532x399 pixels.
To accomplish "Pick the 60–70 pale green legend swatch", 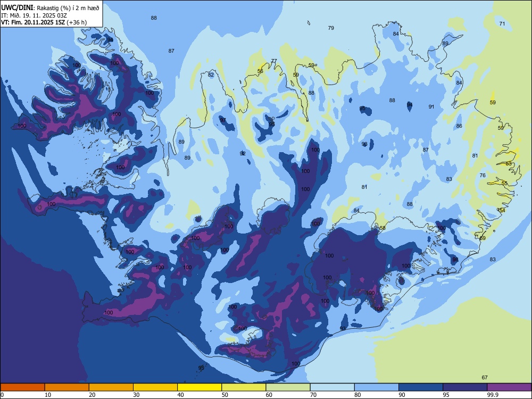I will click(x=288, y=387).
